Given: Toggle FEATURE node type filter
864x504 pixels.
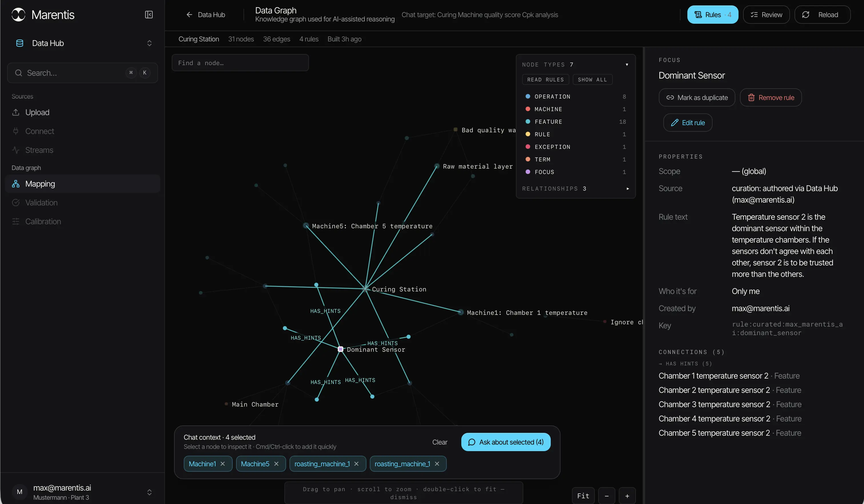Looking at the screenshot, I should tap(576, 122).
